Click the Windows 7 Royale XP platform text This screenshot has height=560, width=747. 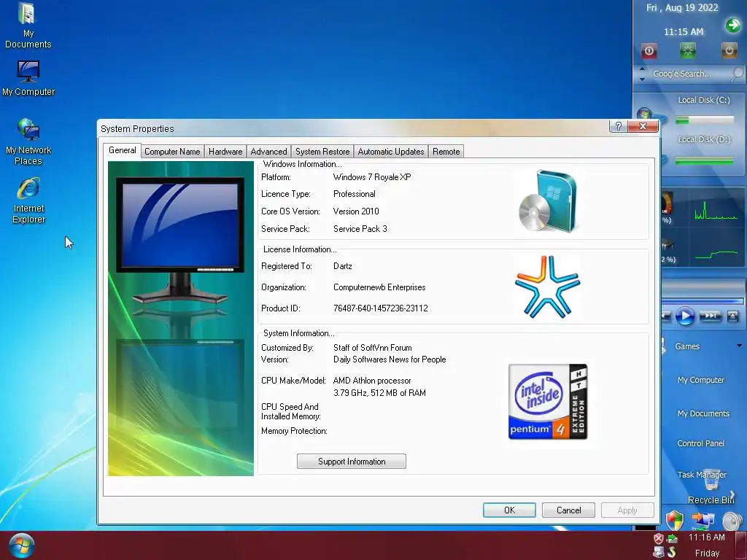(x=372, y=177)
